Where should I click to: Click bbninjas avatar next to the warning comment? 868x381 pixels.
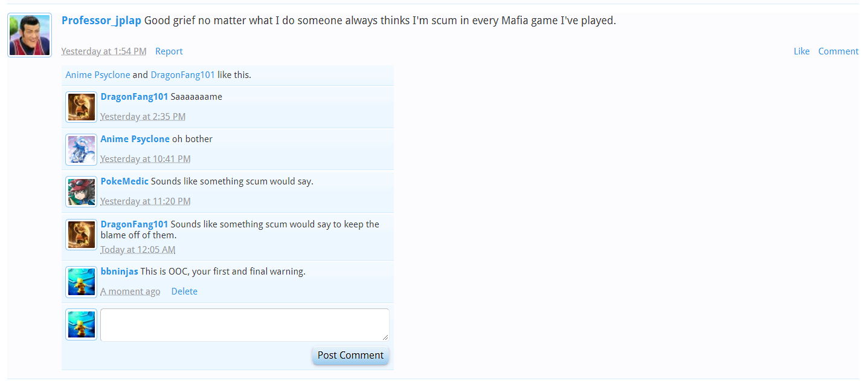(81, 282)
